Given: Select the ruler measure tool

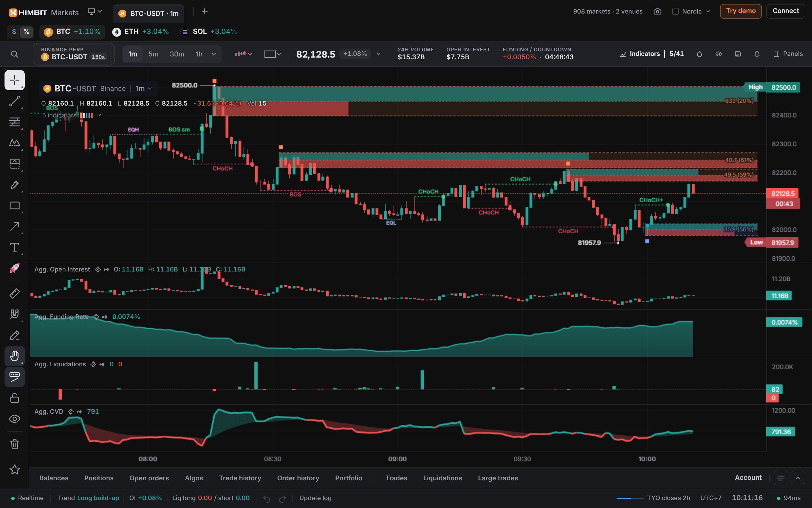Looking at the screenshot, I should 14,293.
